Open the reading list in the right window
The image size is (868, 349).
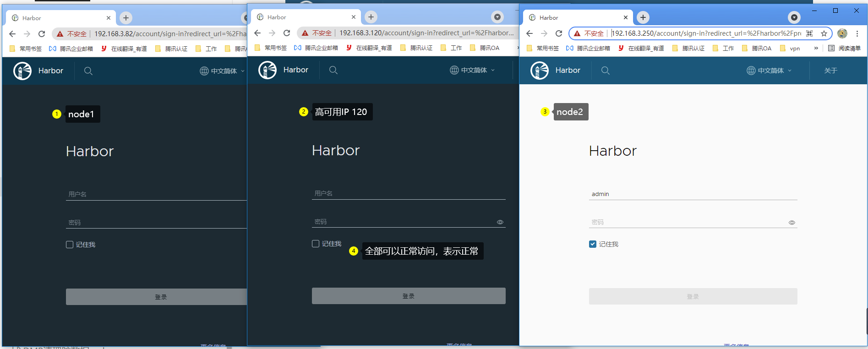[844, 48]
